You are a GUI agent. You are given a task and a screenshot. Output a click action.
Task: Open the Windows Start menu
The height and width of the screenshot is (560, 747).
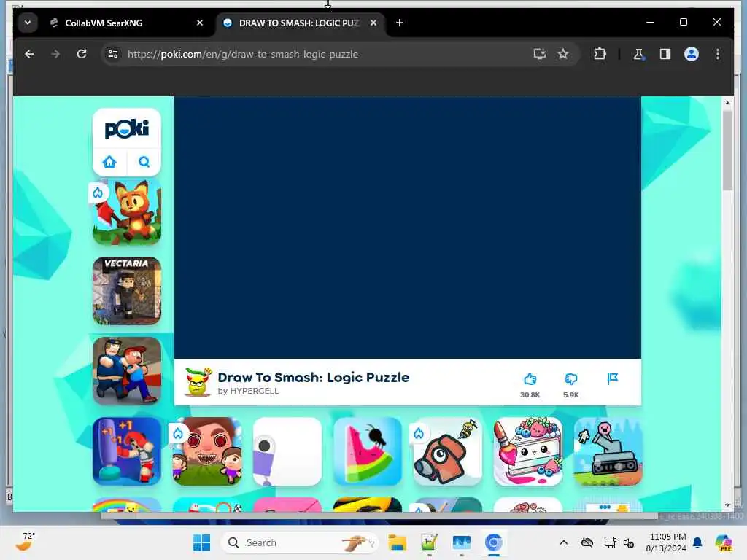[201, 542]
